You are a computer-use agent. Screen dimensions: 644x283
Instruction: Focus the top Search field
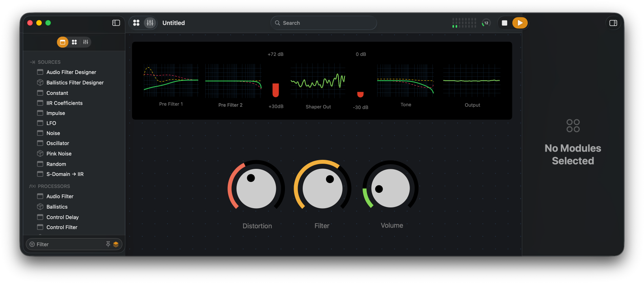tap(324, 23)
